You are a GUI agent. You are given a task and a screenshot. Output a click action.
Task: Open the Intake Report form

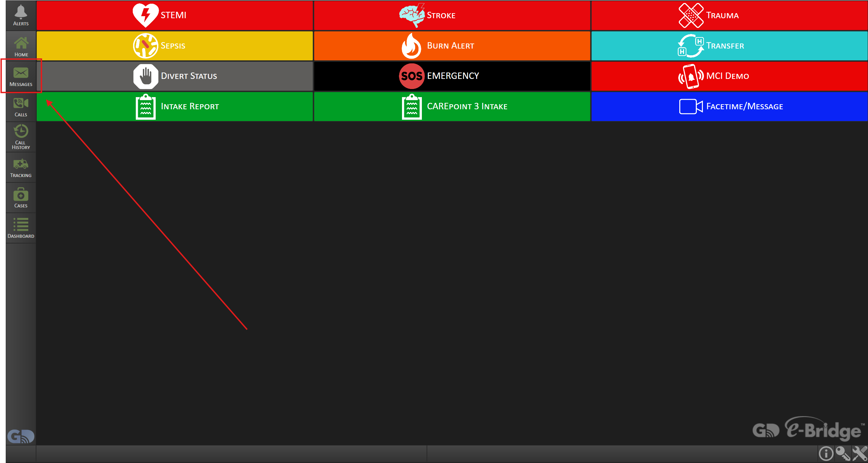175,107
